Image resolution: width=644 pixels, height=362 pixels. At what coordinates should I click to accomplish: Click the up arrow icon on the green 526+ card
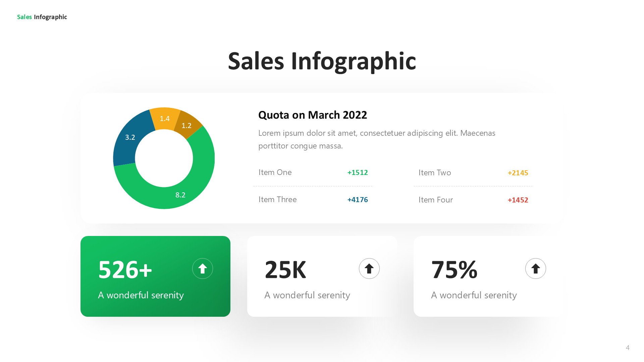pyautogui.click(x=203, y=268)
